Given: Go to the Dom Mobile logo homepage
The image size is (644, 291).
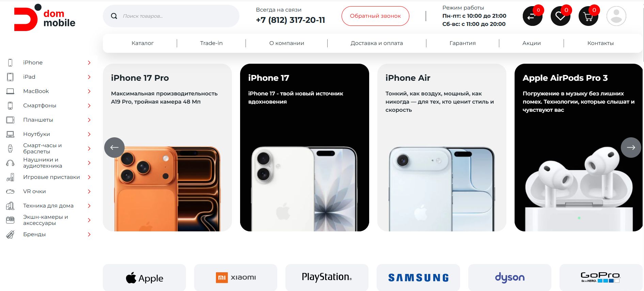Looking at the screenshot, I should click(44, 18).
